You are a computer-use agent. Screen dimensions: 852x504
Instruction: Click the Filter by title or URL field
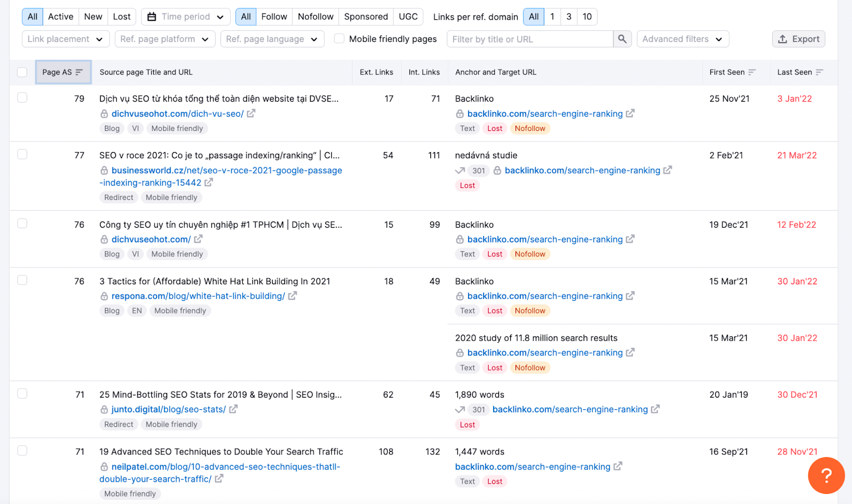click(530, 39)
